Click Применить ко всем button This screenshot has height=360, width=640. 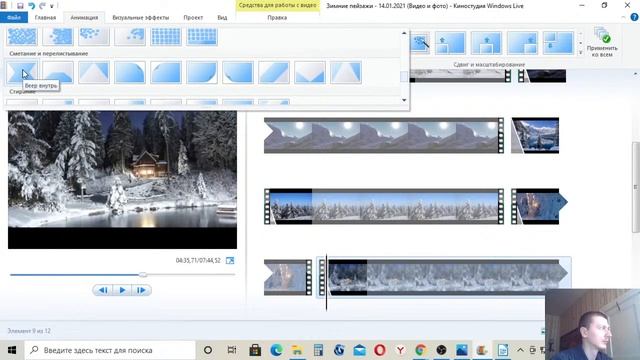(x=602, y=42)
